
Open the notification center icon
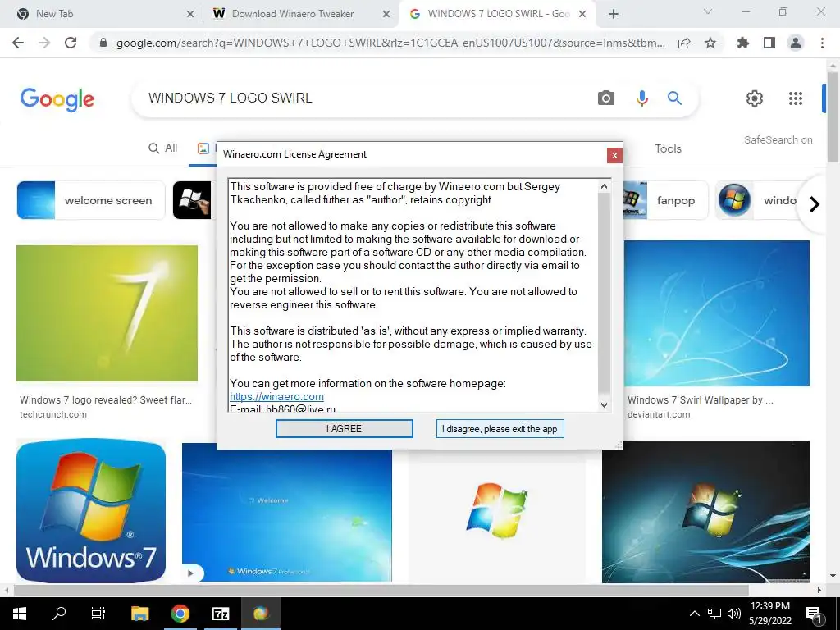coord(815,614)
